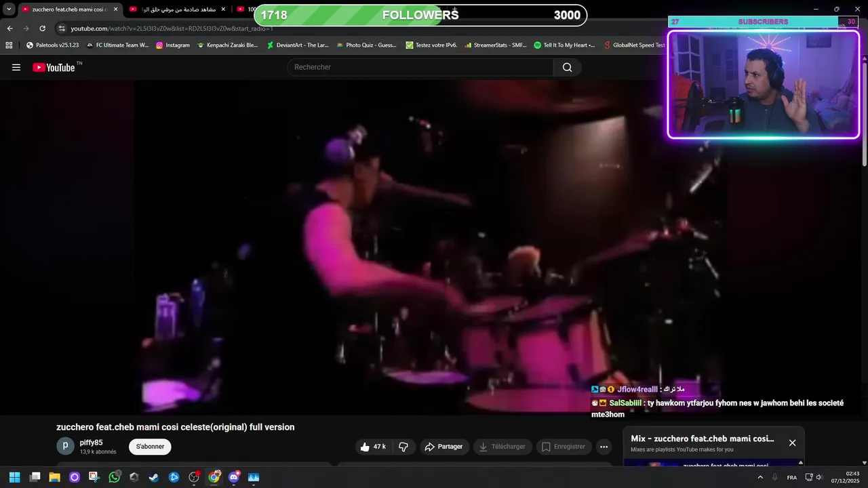
Task: Go back in browser history
Action: tap(9, 28)
